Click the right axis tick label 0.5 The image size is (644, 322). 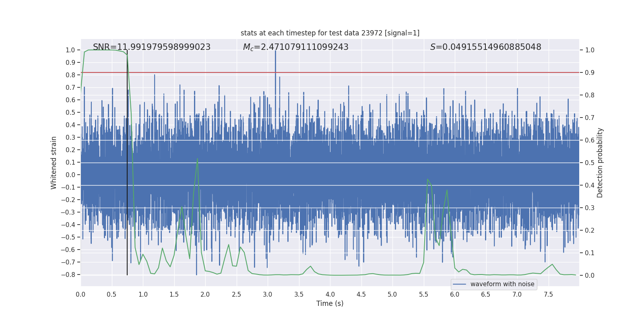pyautogui.click(x=590, y=163)
